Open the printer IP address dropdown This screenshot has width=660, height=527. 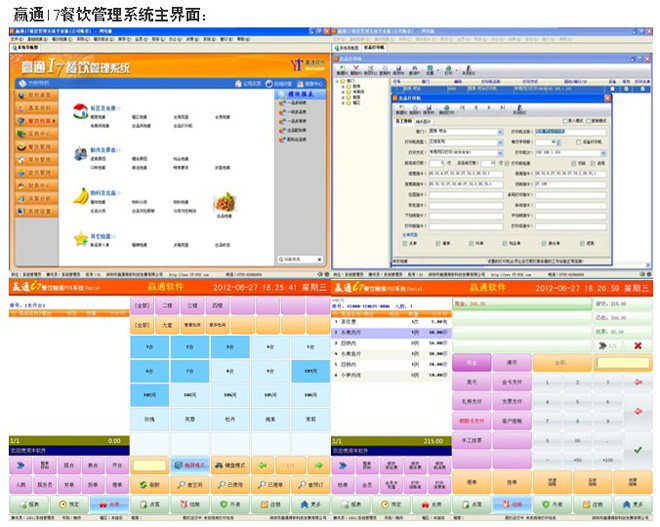tap(603, 153)
